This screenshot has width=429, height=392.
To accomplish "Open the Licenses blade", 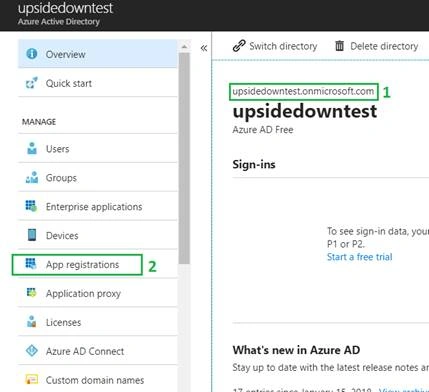I will (97, 322).
